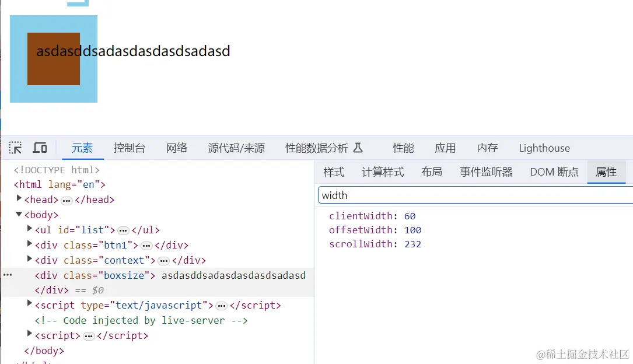Open the Lighthouse tab
The width and height of the screenshot is (633, 364).
click(544, 148)
